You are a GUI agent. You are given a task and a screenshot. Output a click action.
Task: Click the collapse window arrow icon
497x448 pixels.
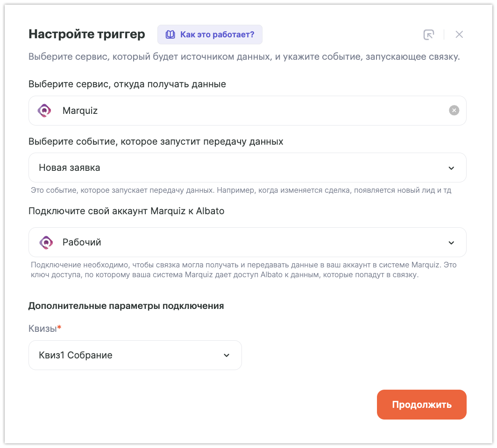coord(428,35)
